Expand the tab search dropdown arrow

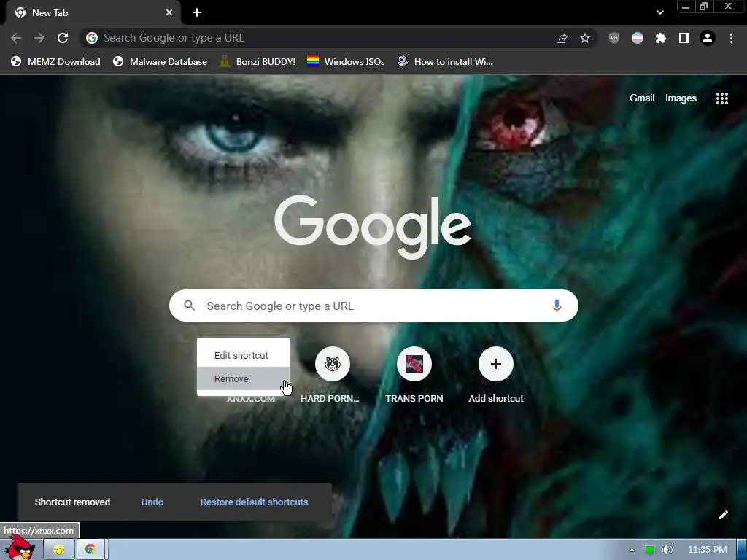tap(659, 12)
